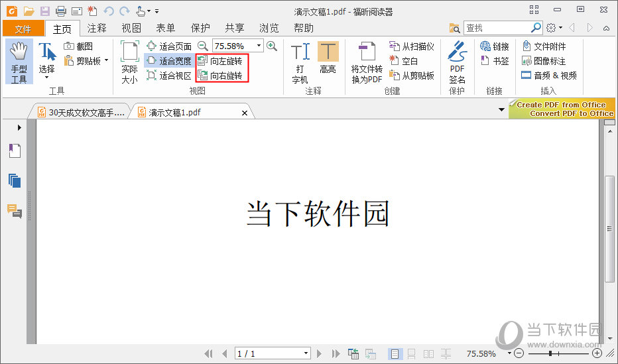Switch to the 30天成文软文高手 document tab
The width and height of the screenshot is (618, 364).
pyautogui.click(x=81, y=113)
